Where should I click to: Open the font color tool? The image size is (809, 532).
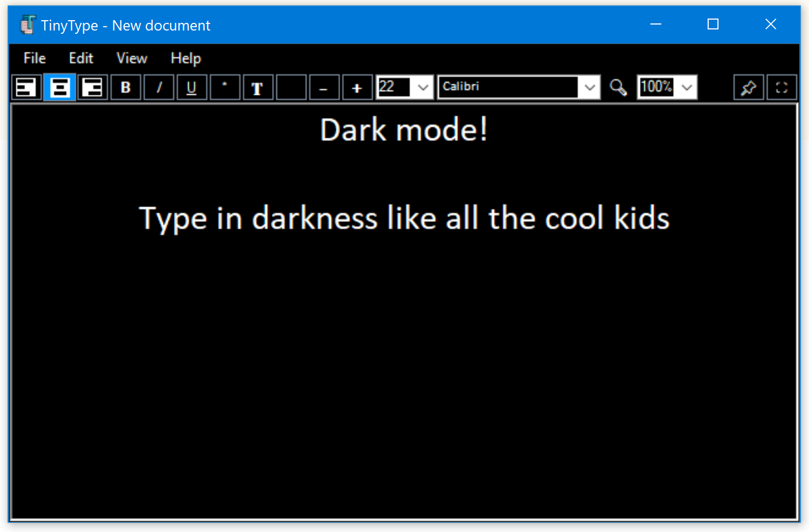coord(258,87)
